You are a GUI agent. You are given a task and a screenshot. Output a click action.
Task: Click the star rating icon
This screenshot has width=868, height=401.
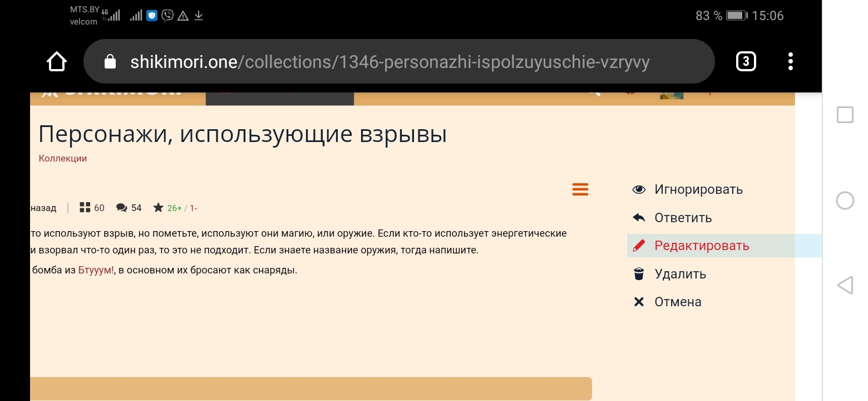coord(159,208)
